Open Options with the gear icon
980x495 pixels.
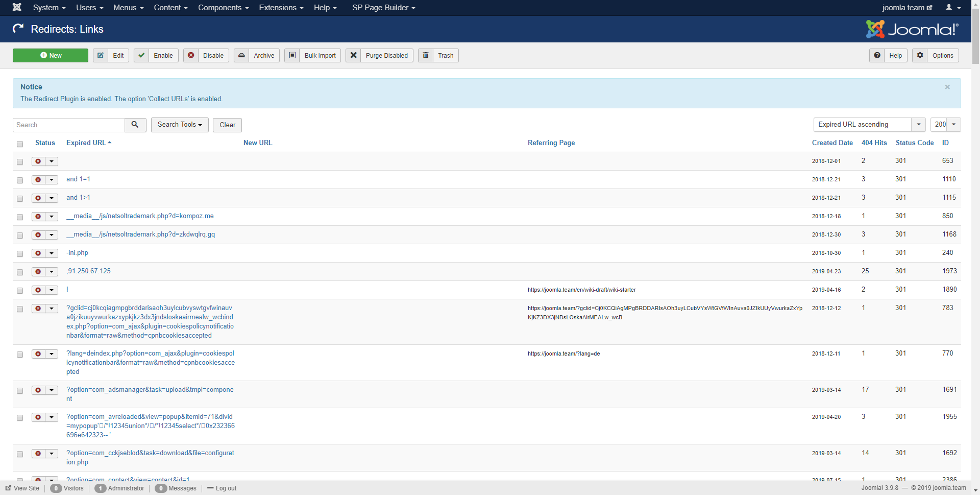pyautogui.click(x=935, y=56)
